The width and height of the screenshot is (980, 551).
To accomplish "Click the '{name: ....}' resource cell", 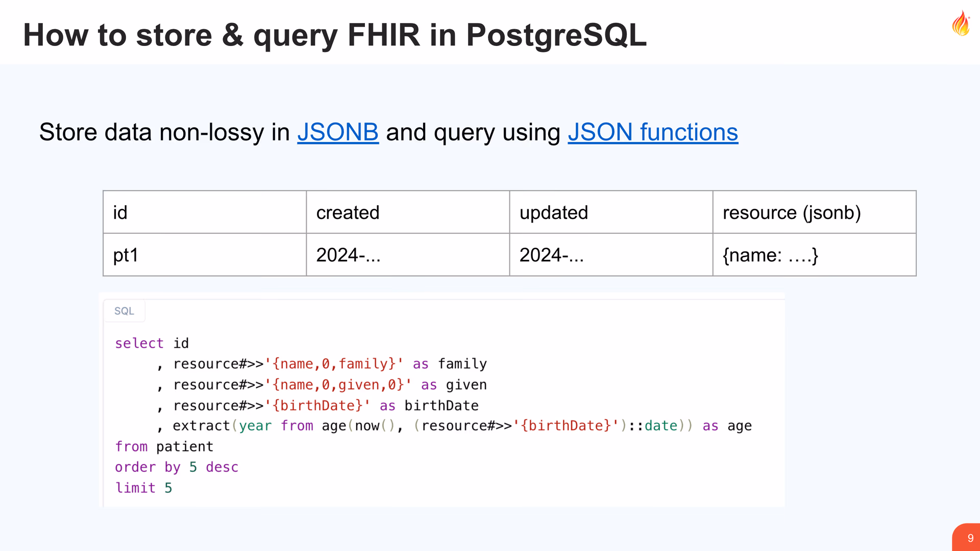I will point(814,255).
